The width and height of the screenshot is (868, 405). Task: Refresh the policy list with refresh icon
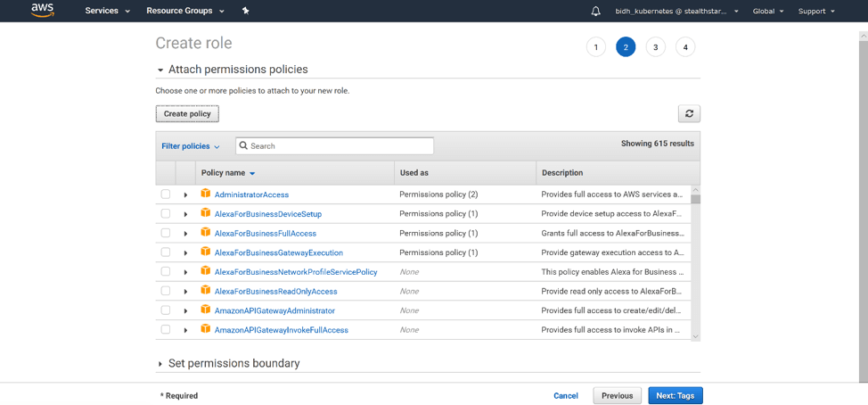(689, 113)
